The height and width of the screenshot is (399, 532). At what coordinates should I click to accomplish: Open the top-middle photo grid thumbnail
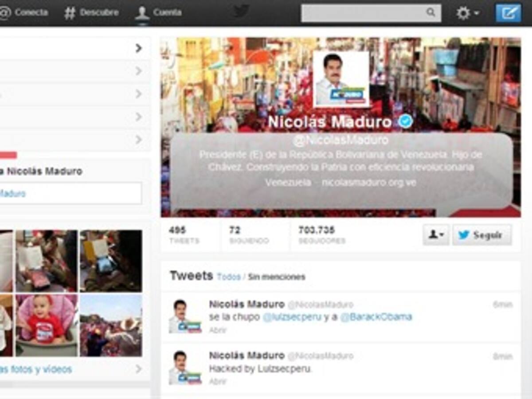[47, 261]
